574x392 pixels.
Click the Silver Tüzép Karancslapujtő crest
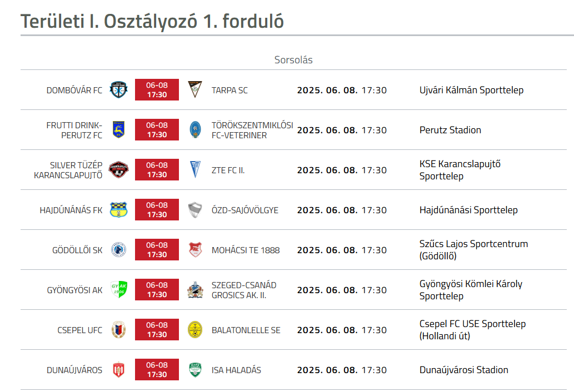pyautogui.click(x=118, y=170)
